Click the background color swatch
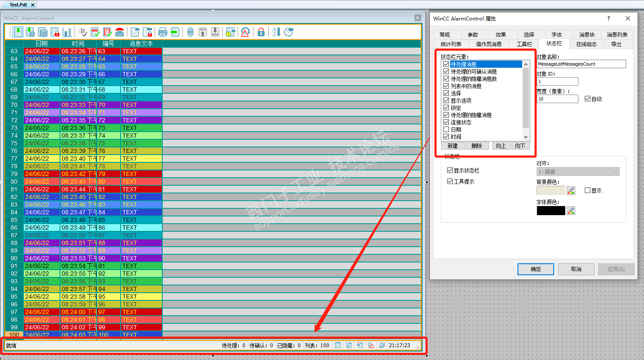This screenshot has width=644, height=360. [551, 190]
